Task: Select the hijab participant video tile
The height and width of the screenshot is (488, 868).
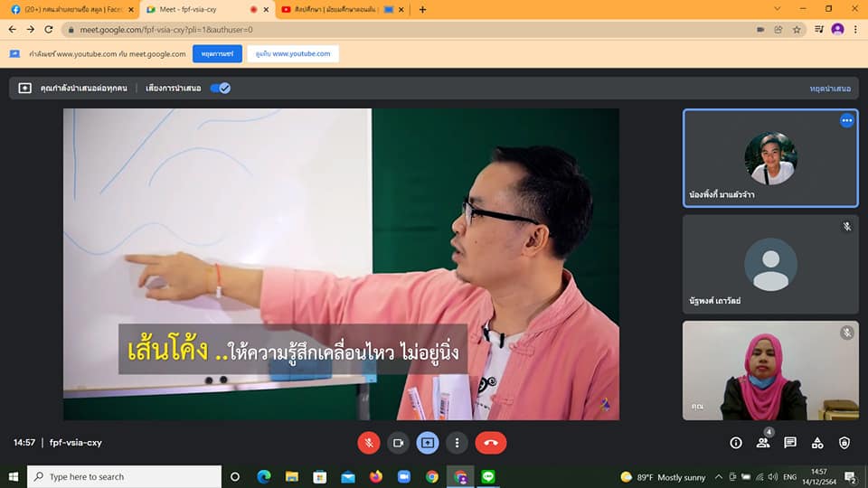Action: point(770,371)
